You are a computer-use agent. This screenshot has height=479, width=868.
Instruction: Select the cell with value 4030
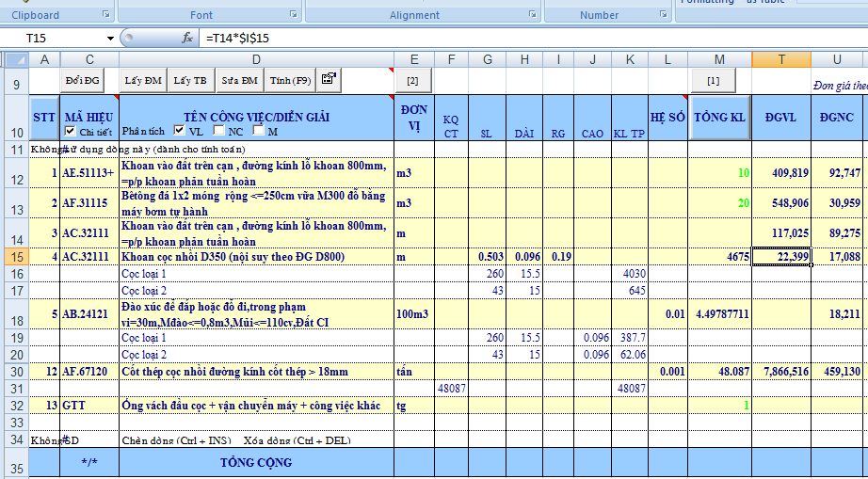click(x=630, y=273)
